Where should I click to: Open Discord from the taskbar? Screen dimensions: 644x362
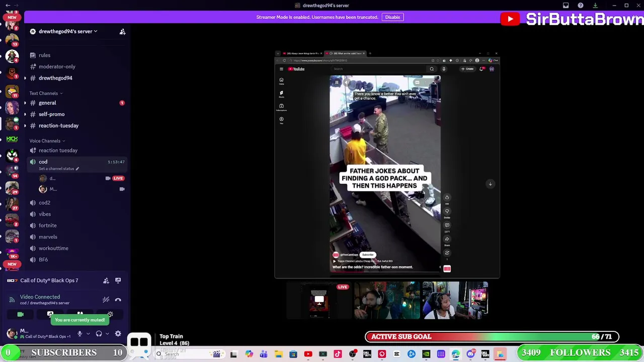pos(470,354)
